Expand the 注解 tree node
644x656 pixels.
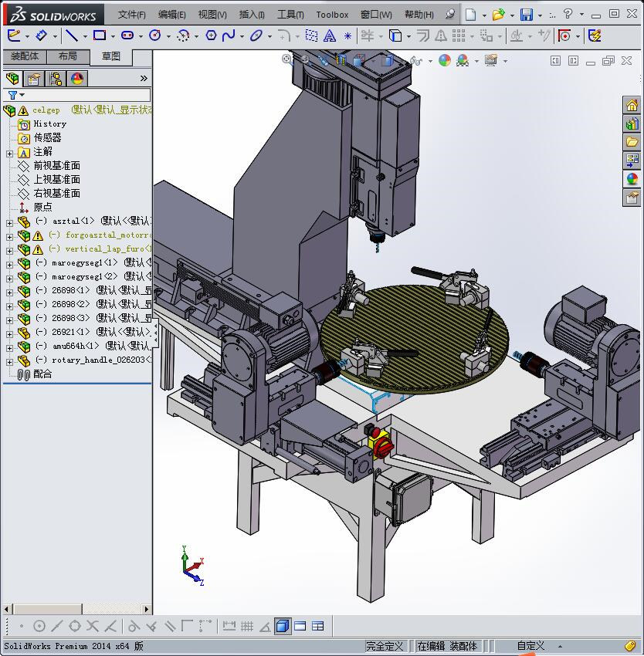pos(9,154)
